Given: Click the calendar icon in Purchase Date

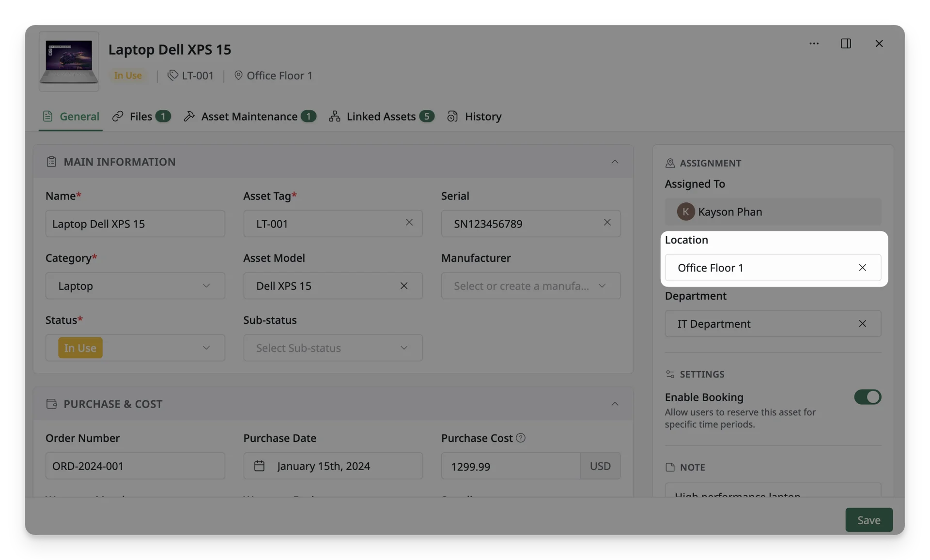Looking at the screenshot, I should [x=259, y=466].
